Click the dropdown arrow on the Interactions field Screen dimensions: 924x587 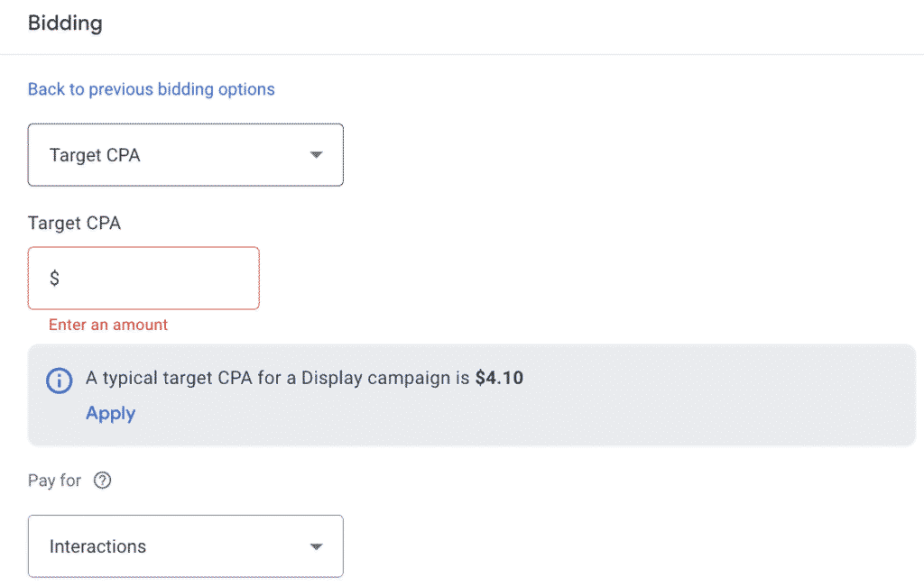[316, 546]
